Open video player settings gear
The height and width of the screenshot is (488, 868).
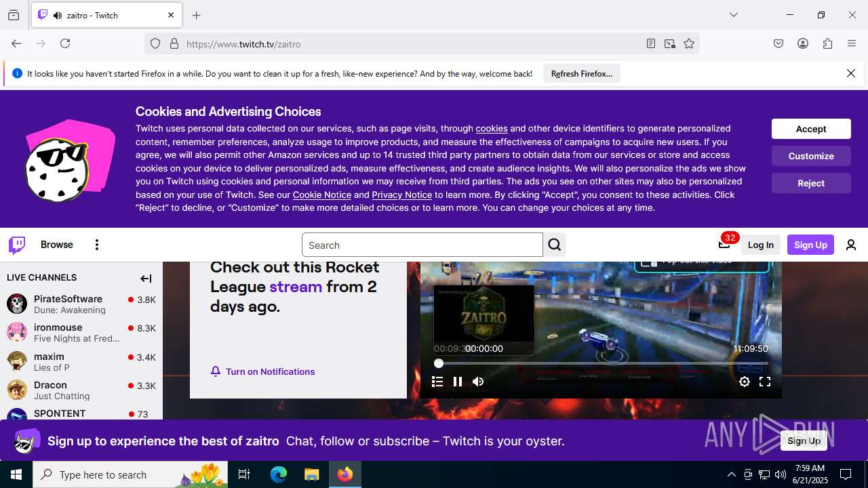(745, 382)
